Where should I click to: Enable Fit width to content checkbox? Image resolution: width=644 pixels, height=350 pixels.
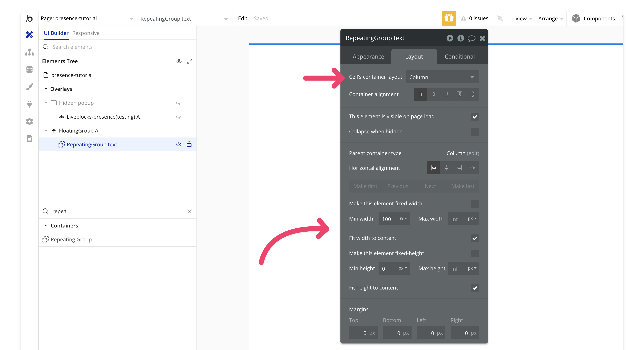[475, 238]
